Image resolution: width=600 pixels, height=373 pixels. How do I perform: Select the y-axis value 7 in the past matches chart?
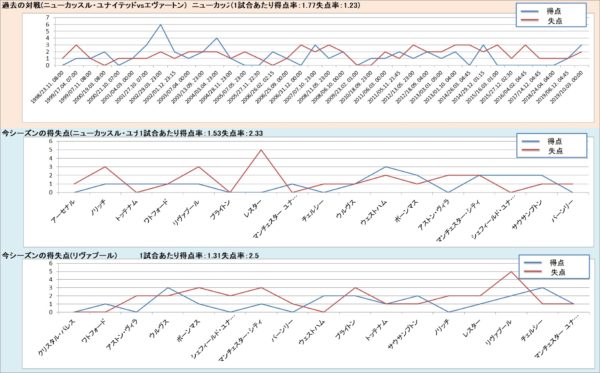(47, 17)
